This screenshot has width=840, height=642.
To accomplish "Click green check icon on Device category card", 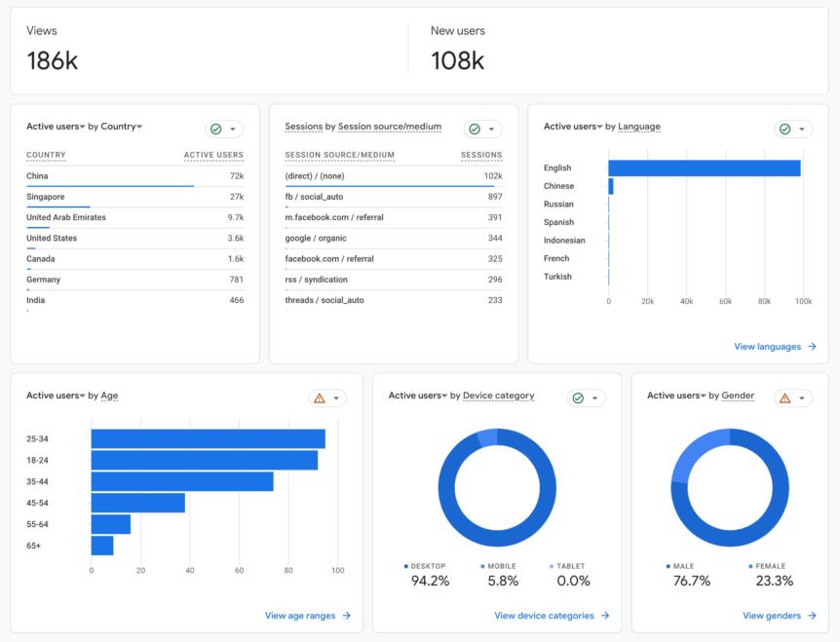I will coord(578,397).
